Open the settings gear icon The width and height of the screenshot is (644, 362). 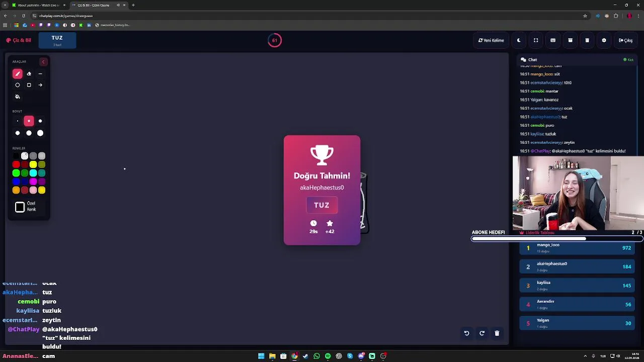[604, 40]
